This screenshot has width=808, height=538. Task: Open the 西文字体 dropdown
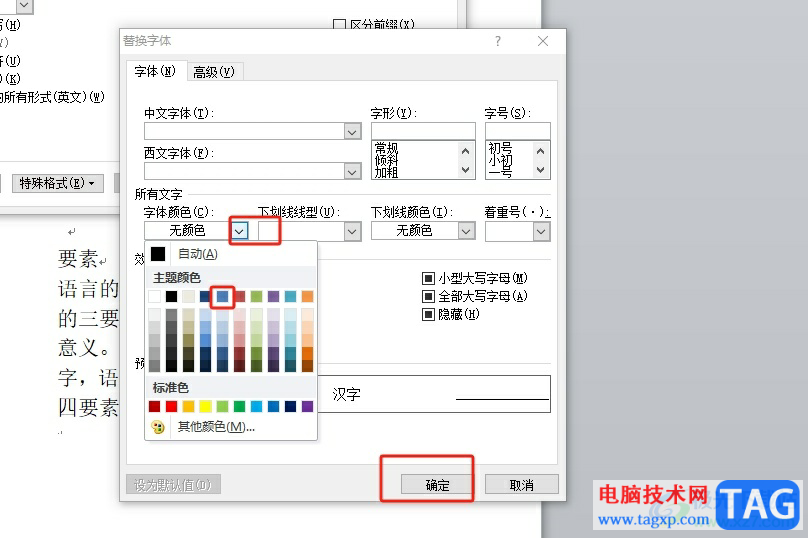click(352, 172)
